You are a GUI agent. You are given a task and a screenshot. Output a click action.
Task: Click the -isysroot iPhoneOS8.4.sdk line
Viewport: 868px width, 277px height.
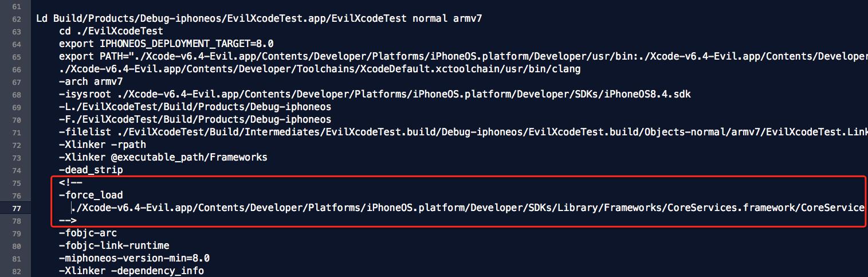coord(375,94)
